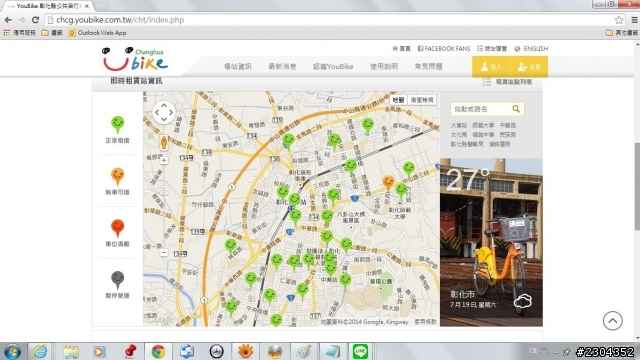Screen dimensions: 640x360
Task: Switch to Chrome on the taskbar
Action: click(x=158, y=351)
